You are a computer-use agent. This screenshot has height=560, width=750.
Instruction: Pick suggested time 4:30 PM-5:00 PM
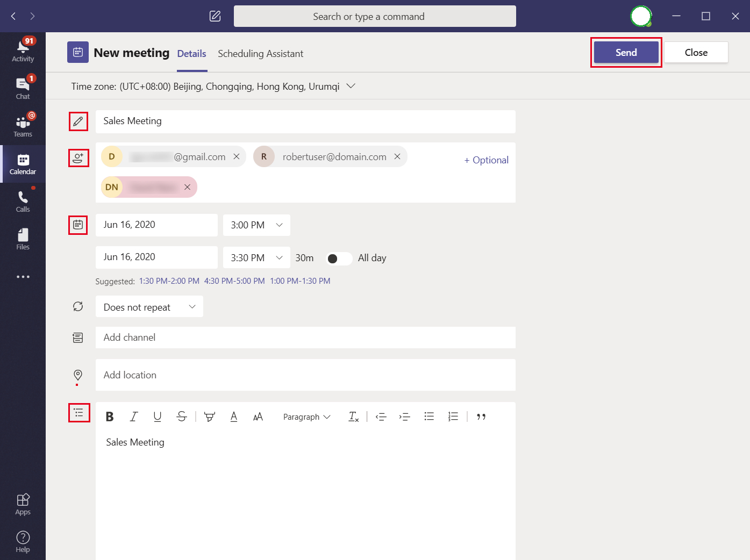(x=234, y=281)
